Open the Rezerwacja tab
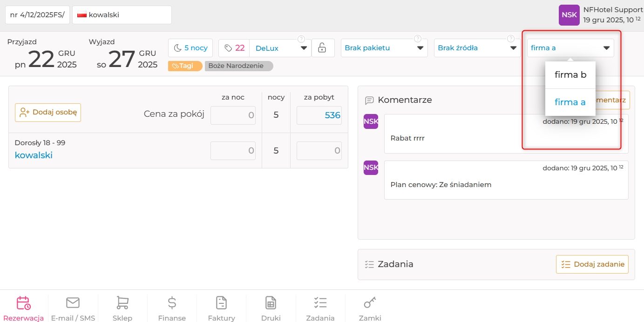644x322 pixels. [x=23, y=309]
